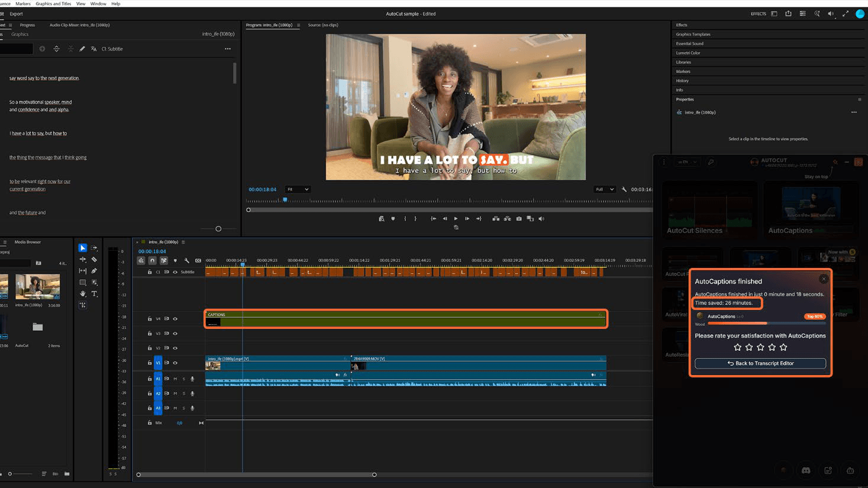
Task: Open Properties panel hamburger menu
Action: [860, 99]
